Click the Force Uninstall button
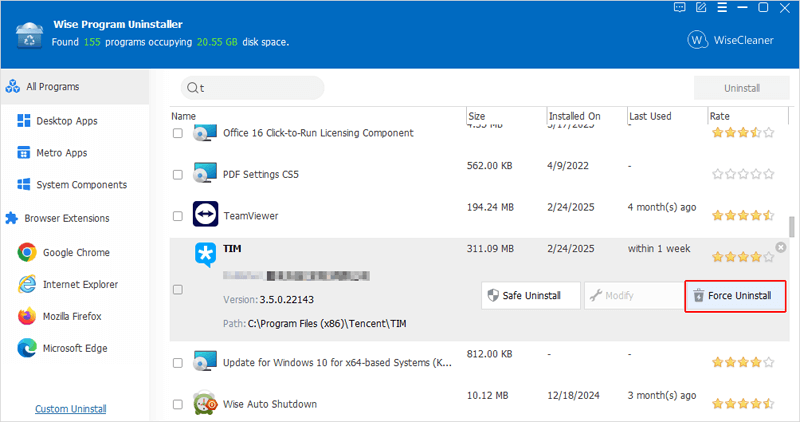Viewport: 800px width, 422px height. pos(735,296)
